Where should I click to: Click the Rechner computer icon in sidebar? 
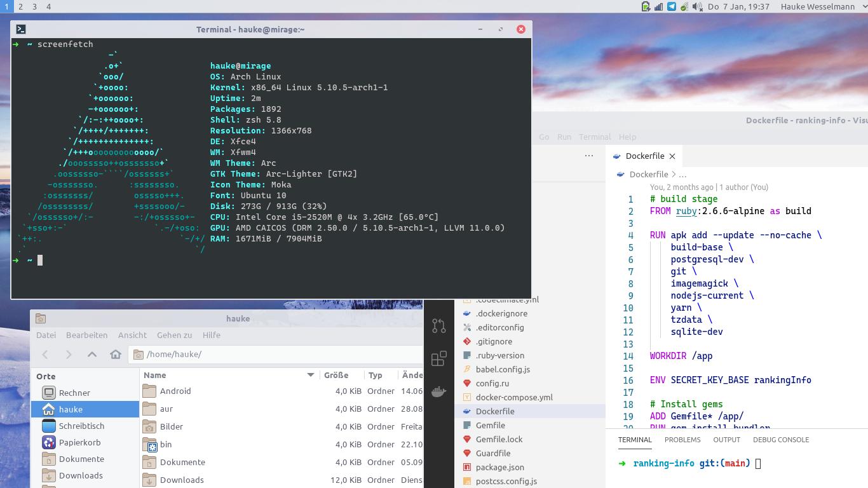click(49, 393)
